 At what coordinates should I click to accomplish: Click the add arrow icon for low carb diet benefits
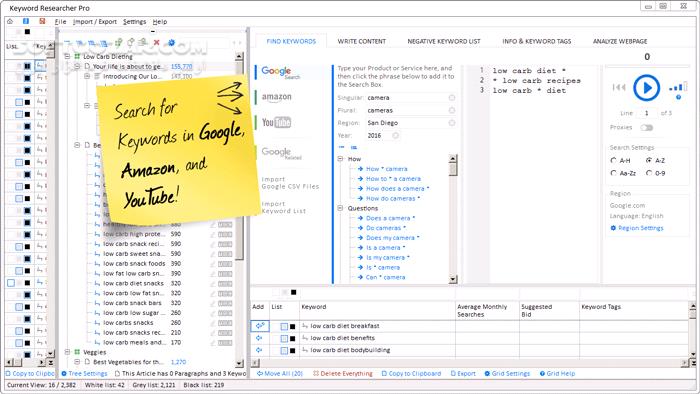click(x=259, y=338)
